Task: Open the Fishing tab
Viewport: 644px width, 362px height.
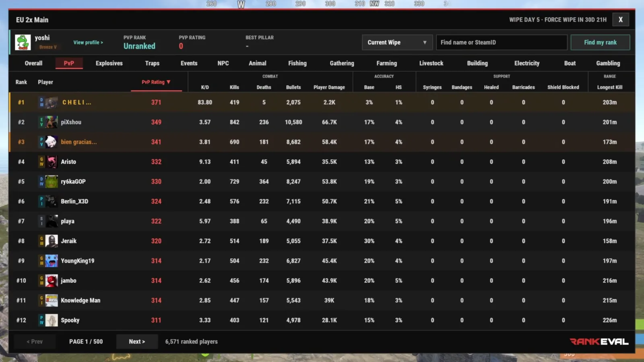Action: (297, 63)
